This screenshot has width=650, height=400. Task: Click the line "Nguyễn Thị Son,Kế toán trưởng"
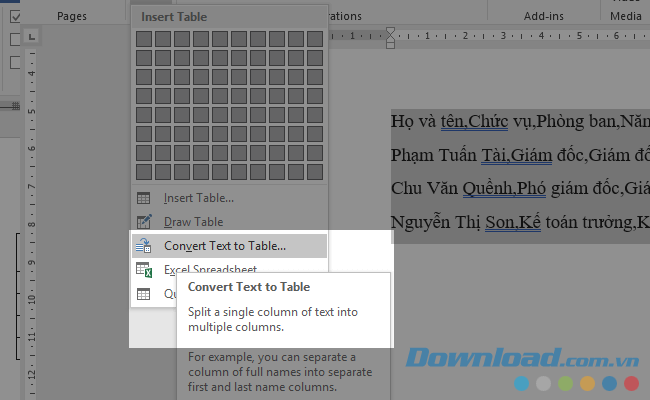pos(520,222)
